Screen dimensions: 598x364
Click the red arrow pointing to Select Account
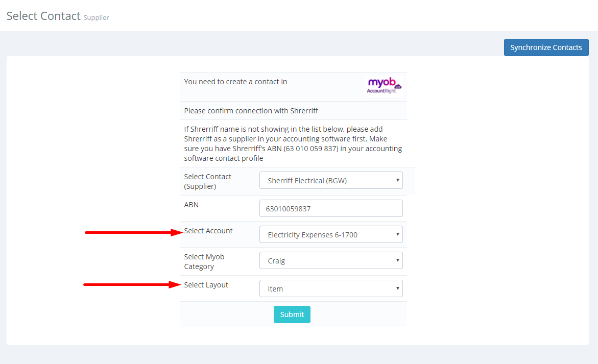tap(134, 232)
